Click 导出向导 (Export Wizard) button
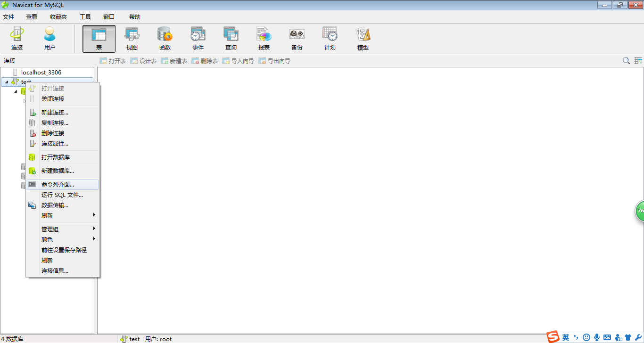644x343 pixels. pos(274,61)
